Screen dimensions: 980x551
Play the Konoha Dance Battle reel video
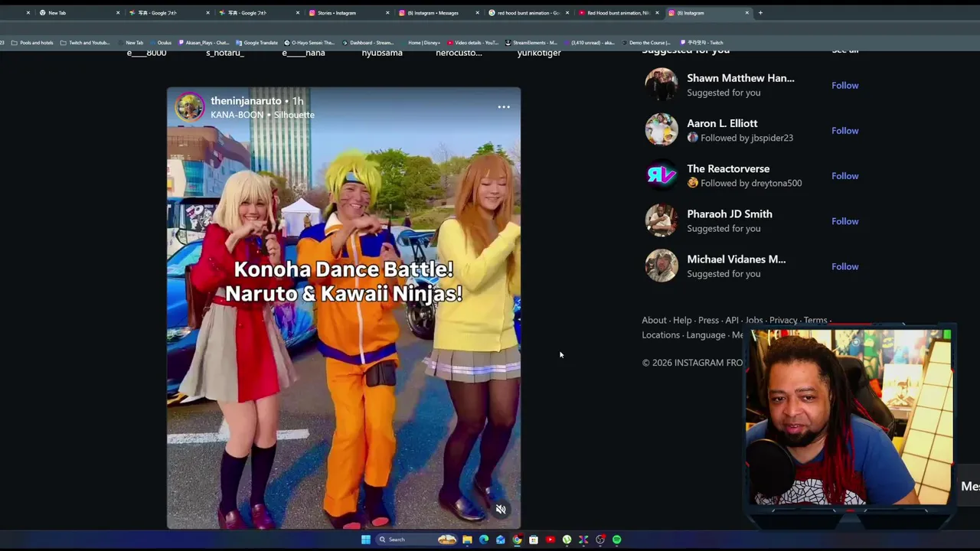[344, 308]
